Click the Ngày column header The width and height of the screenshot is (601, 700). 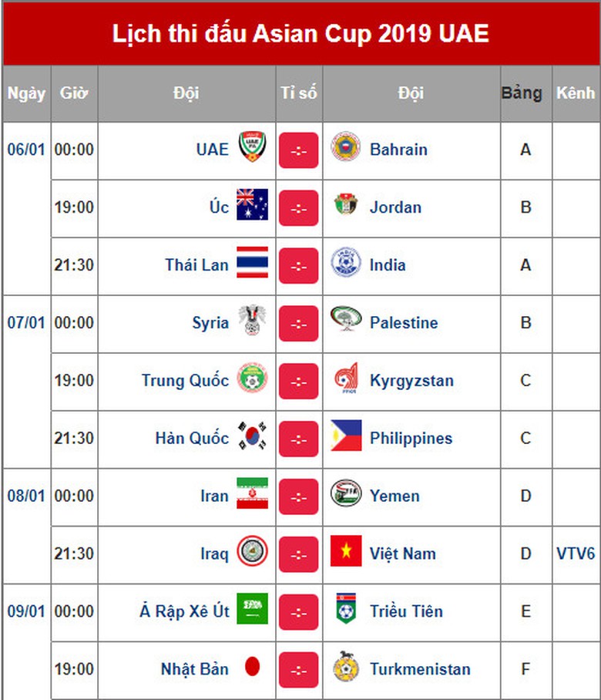(26, 93)
